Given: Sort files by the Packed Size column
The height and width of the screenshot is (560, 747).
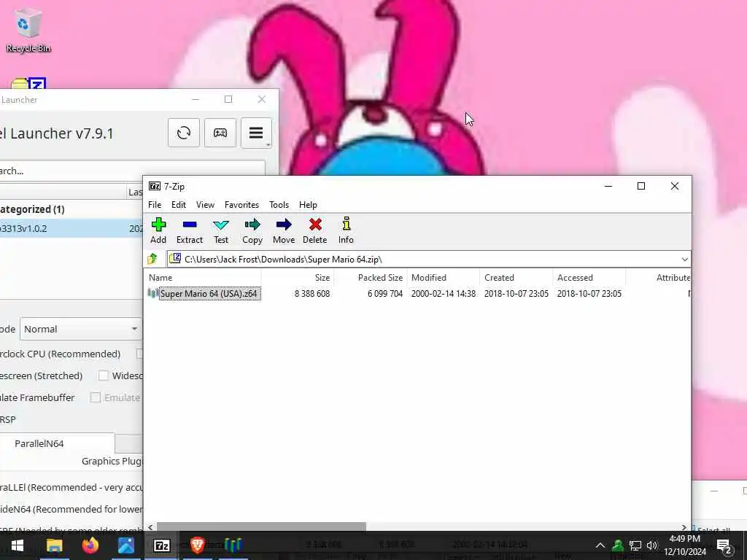Looking at the screenshot, I should pos(371,278).
